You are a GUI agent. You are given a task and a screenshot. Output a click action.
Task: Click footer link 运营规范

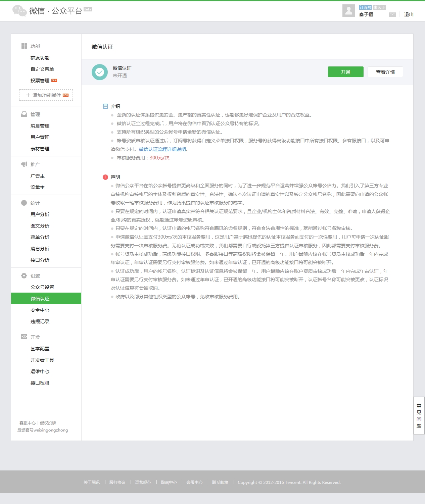pyautogui.click(x=143, y=483)
